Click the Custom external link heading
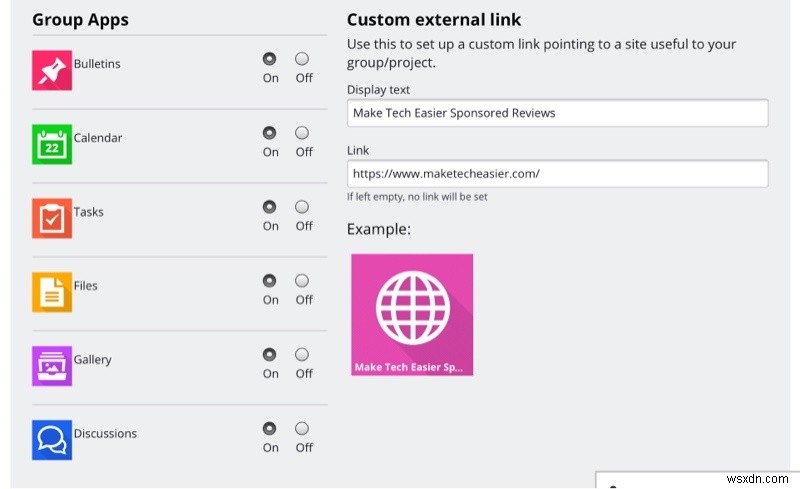 pyautogui.click(x=434, y=19)
